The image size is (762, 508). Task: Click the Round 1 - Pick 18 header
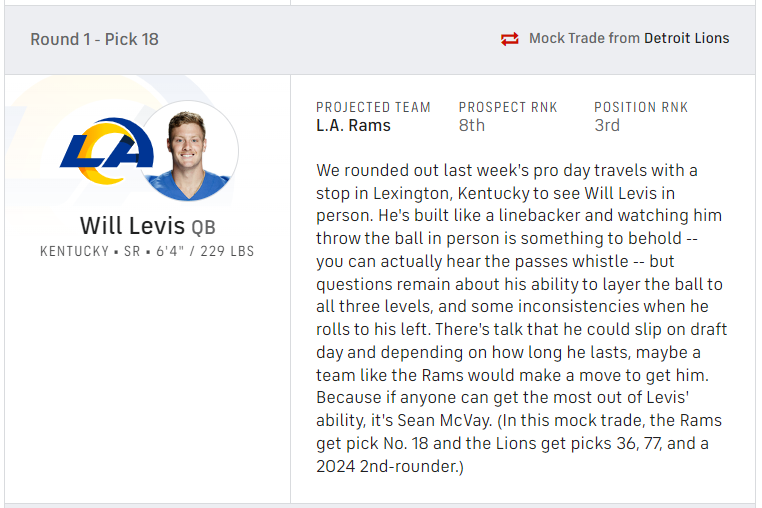pos(94,39)
